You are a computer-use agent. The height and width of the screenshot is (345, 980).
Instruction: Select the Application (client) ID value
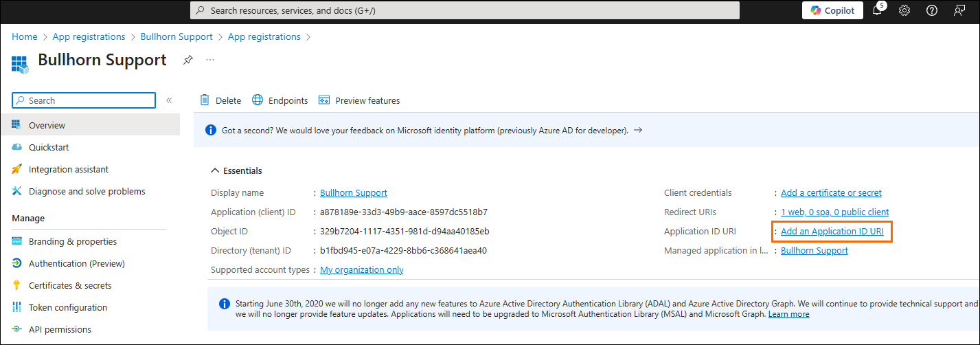click(x=404, y=212)
